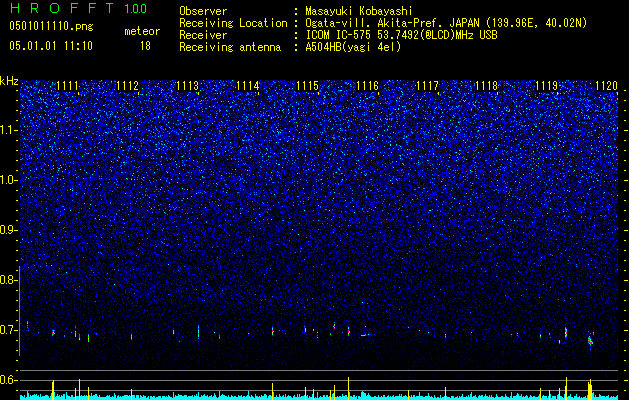Click time marker 1116
Screen dimensions: 629x400
[367, 86]
